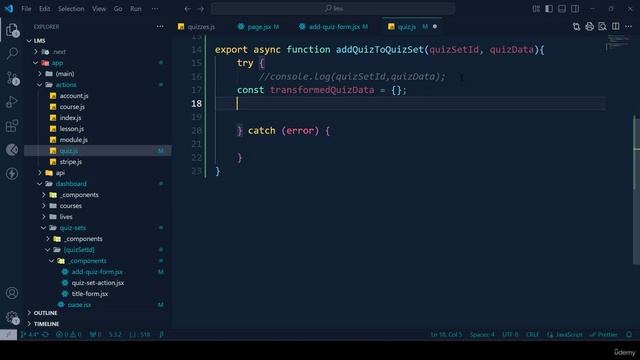Toggle the primary side bar
The height and width of the screenshot is (360, 640).
(x=549, y=9)
